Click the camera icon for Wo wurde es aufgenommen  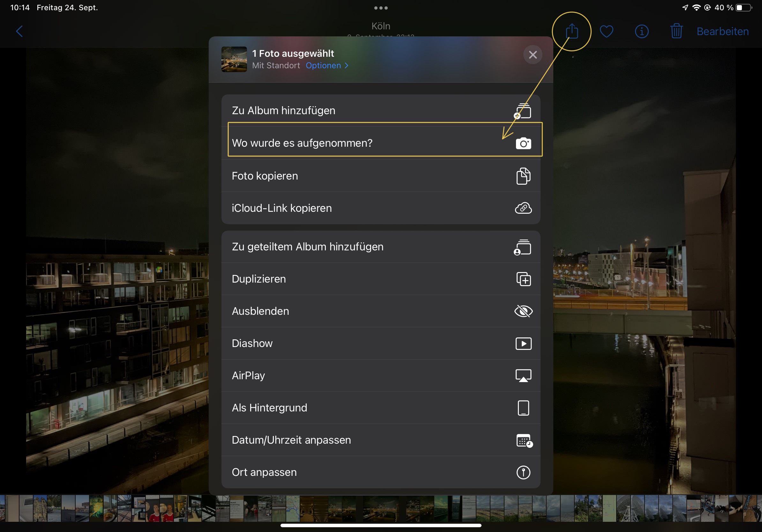[x=523, y=143]
